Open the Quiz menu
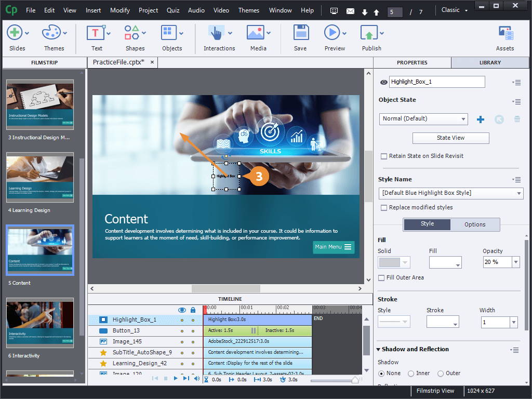 173,9
